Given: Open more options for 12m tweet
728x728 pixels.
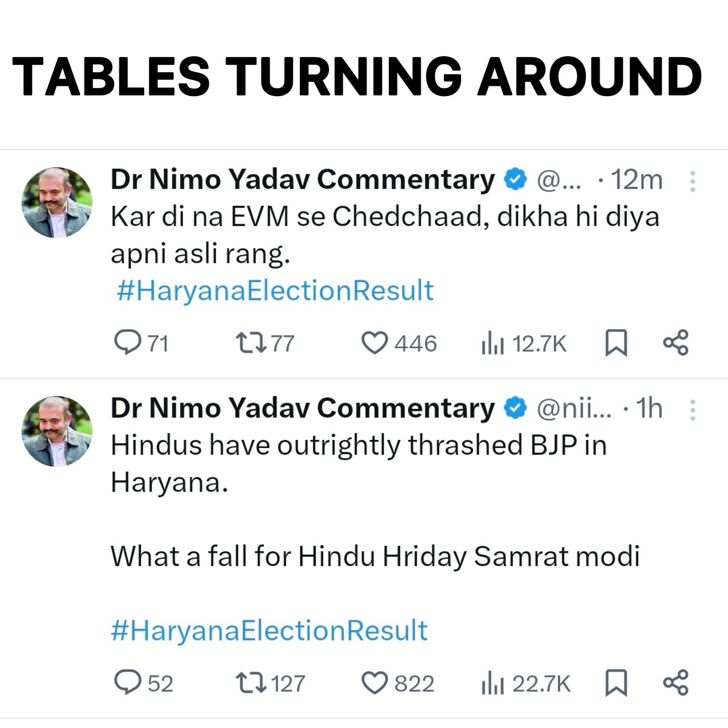Looking at the screenshot, I should tap(693, 181).
